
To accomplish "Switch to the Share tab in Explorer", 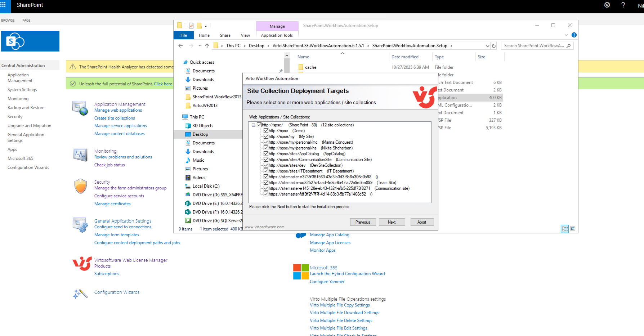I will coord(225,35).
